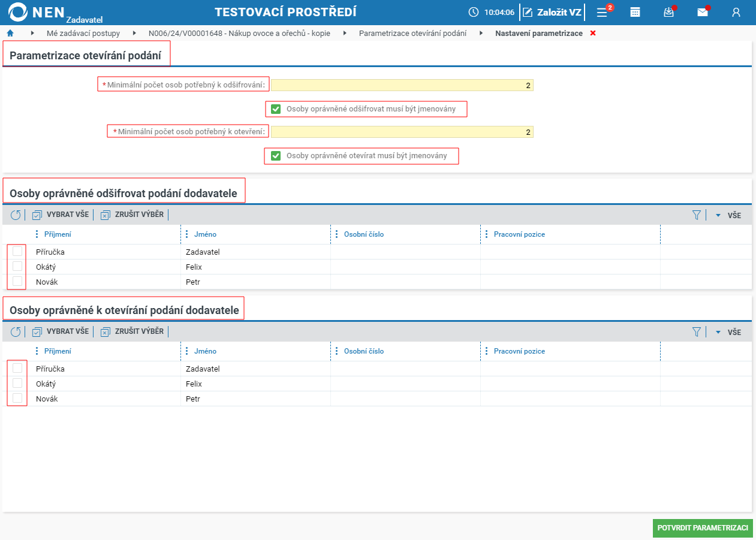The width and height of the screenshot is (756, 540).
Task: Close the Nastavení parametrizace breadcrumb with red X
Action: tap(593, 34)
